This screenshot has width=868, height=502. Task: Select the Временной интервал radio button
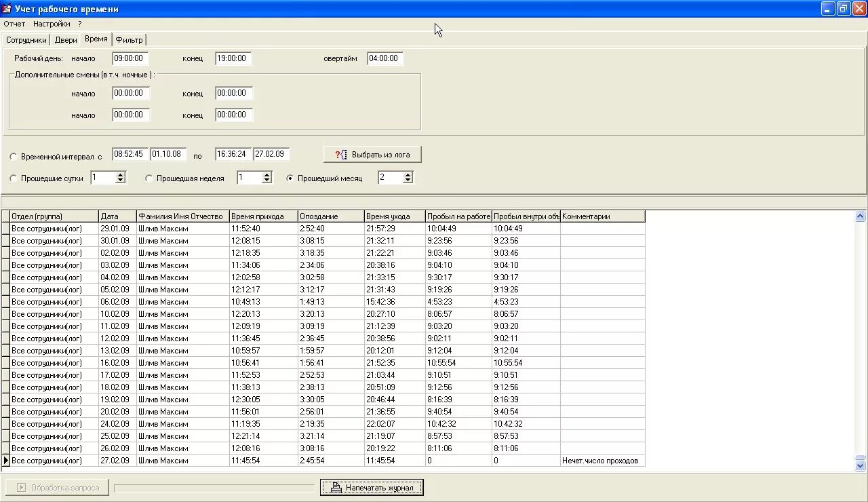(14, 157)
